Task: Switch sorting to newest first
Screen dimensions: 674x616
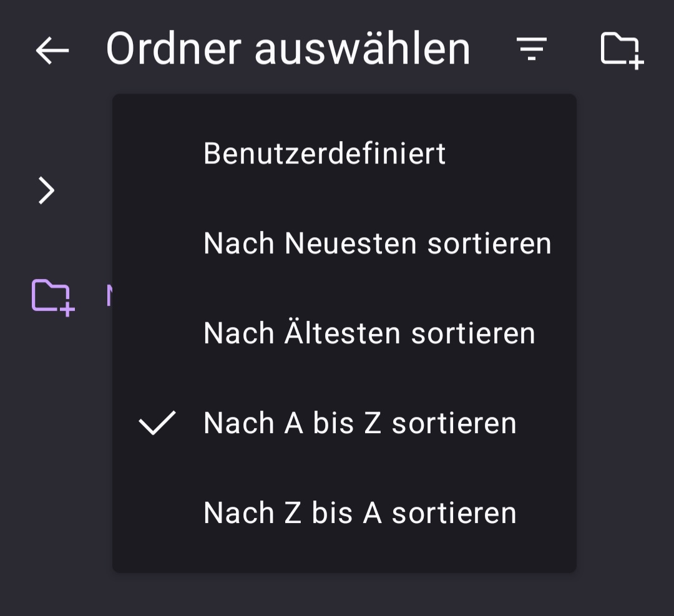Action: pyautogui.click(x=377, y=243)
